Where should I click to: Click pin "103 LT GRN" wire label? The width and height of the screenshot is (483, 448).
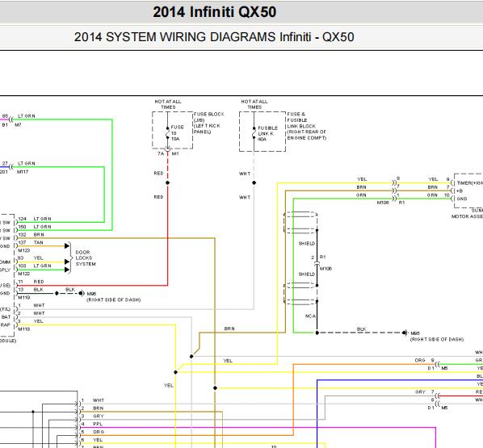click(x=35, y=266)
